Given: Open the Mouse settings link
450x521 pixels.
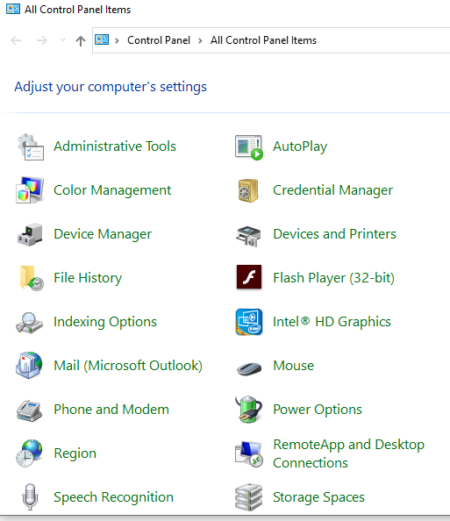Looking at the screenshot, I should coord(293,366).
